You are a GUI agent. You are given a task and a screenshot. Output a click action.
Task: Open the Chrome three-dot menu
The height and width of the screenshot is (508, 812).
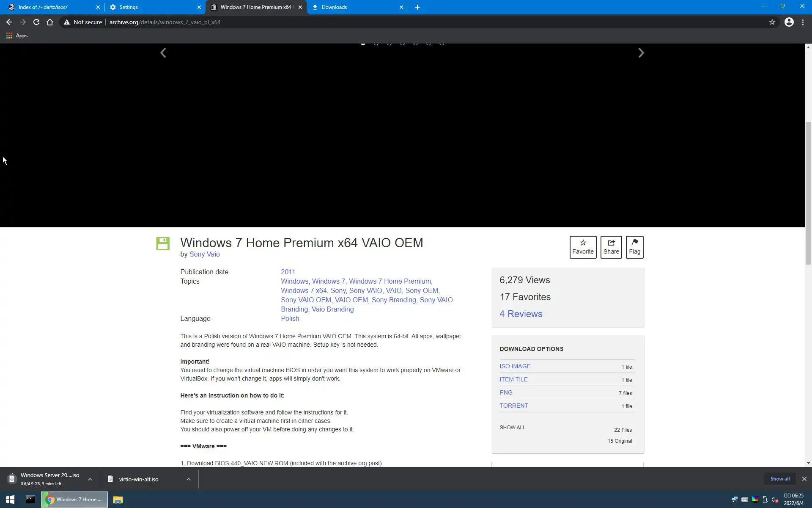click(803, 22)
